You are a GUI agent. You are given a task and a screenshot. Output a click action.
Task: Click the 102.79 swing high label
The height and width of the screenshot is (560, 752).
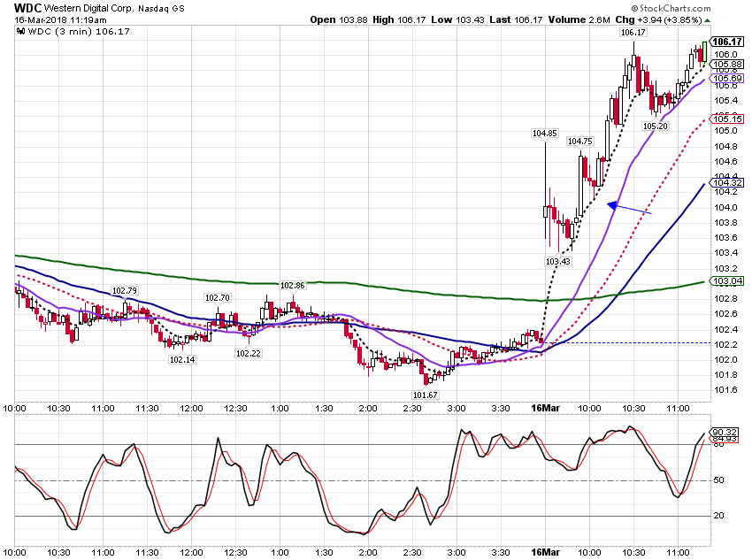pos(125,290)
